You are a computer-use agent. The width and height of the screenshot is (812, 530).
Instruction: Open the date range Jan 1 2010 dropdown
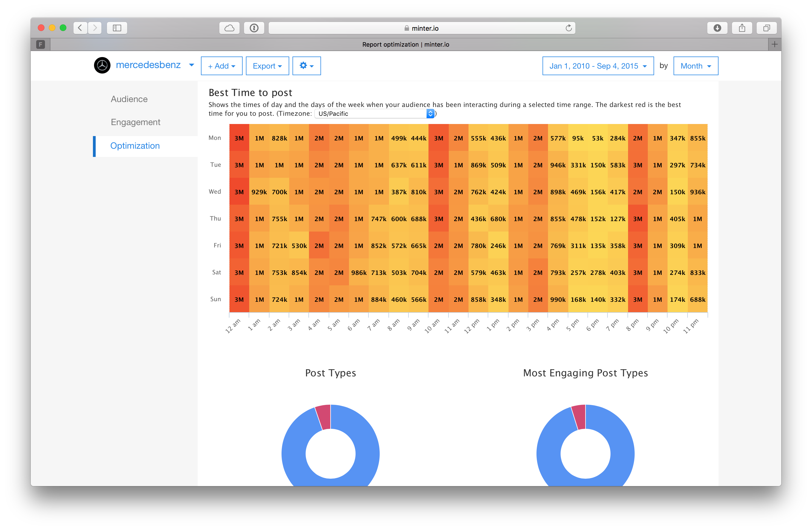[595, 66]
